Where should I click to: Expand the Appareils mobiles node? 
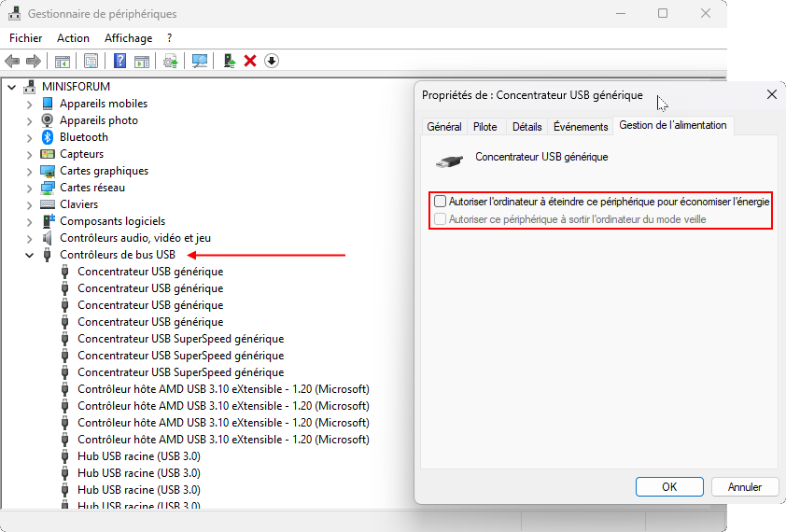click(x=30, y=104)
